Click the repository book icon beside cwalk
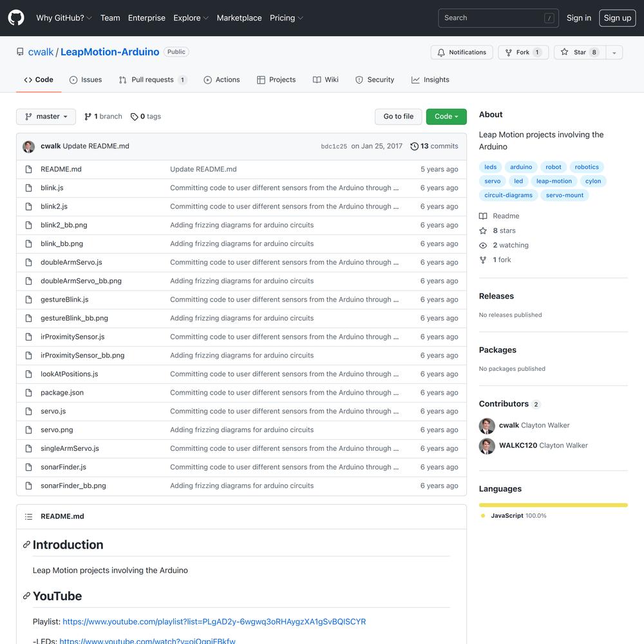The height and width of the screenshot is (644, 644). tap(20, 52)
